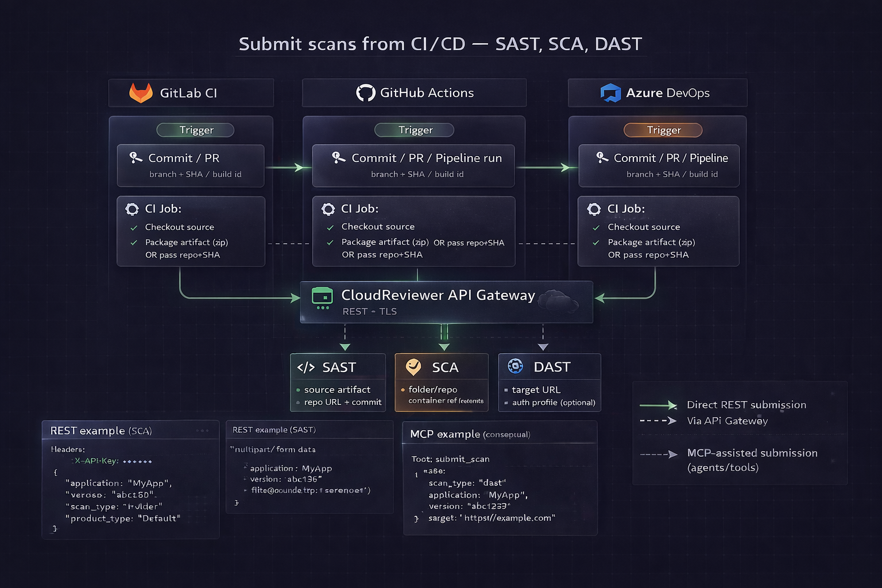Viewport: 882px width, 588px height.
Task: Select the orange SCA shield icon
Action: 413,366
